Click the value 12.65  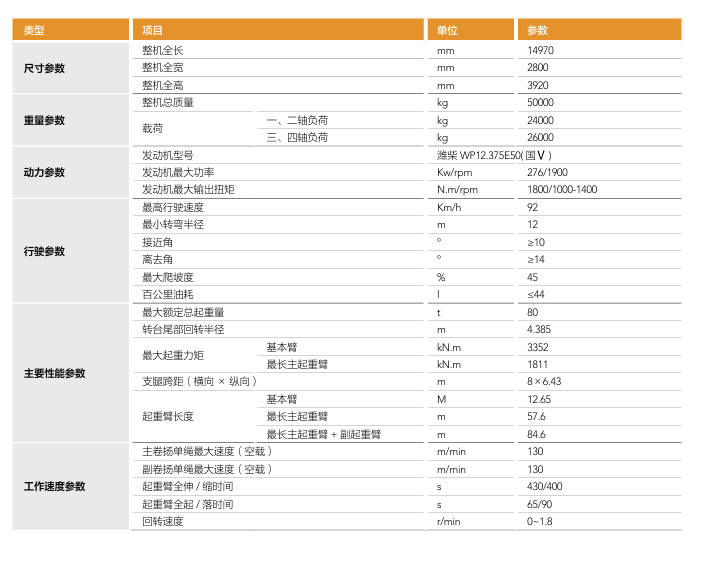pos(539,399)
